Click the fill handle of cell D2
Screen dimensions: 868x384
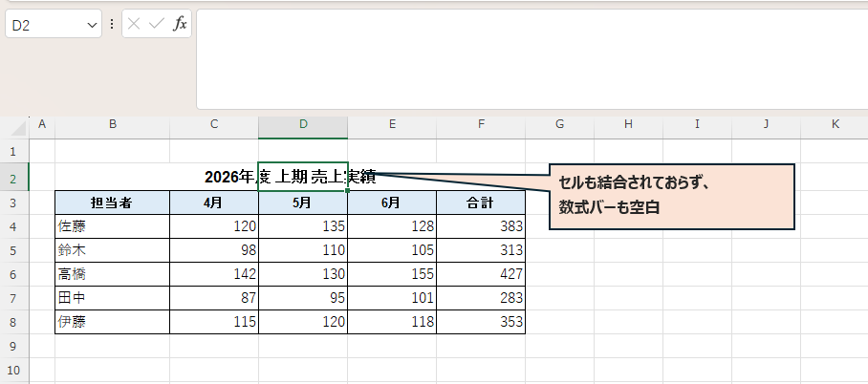click(x=348, y=191)
